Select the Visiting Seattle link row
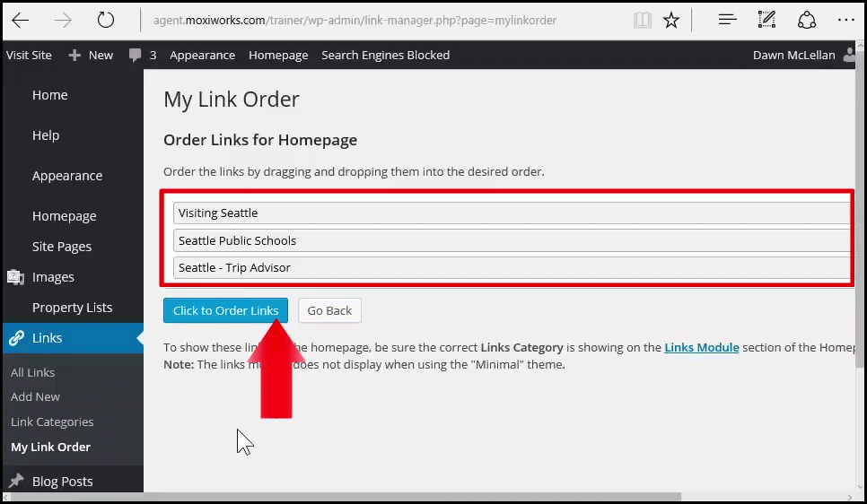867x504 pixels. 512,213
